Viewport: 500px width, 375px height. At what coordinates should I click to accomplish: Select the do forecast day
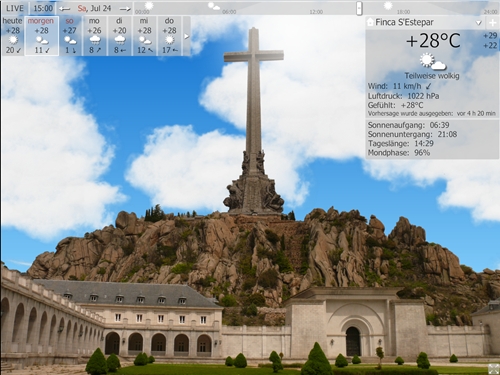170,36
